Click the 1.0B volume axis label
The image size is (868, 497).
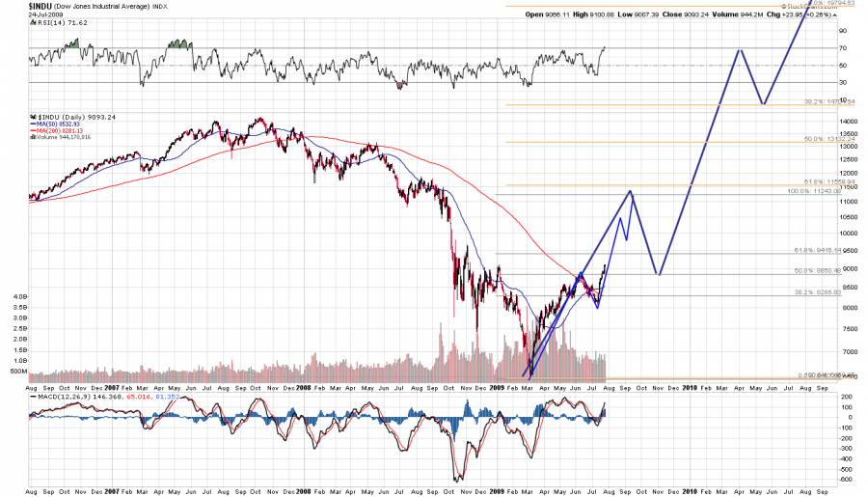click(x=19, y=361)
